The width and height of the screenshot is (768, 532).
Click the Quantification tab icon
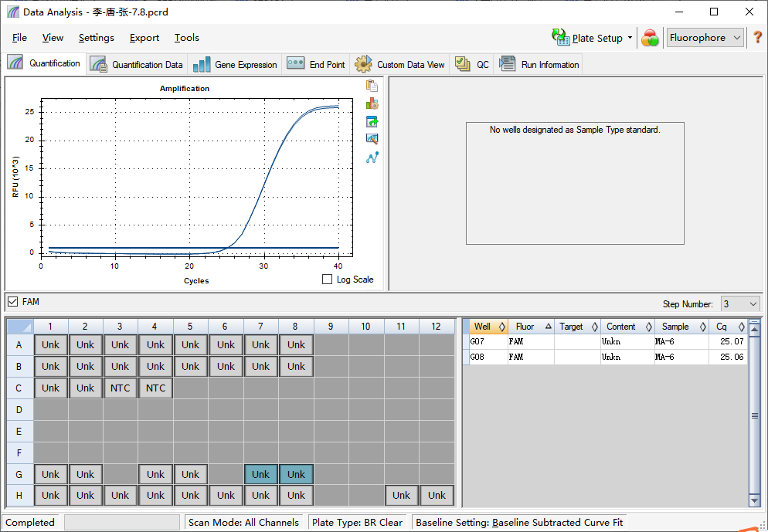pyautogui.click(x=15, y=63)
